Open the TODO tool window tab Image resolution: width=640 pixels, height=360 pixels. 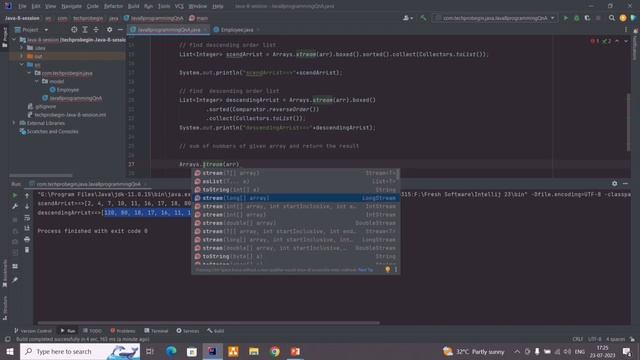pyautogui.click(x=92, y=331)
